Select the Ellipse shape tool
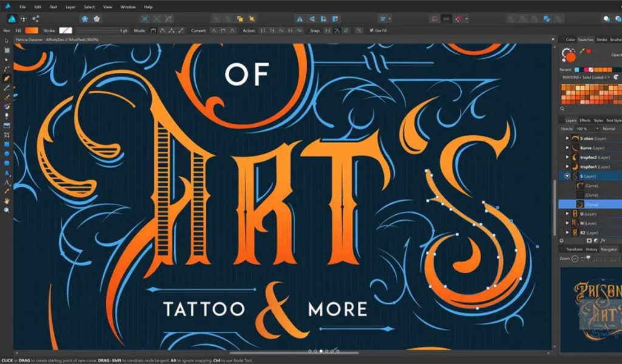This screenshot has height=364, width=622. click(x=7, y=153)
